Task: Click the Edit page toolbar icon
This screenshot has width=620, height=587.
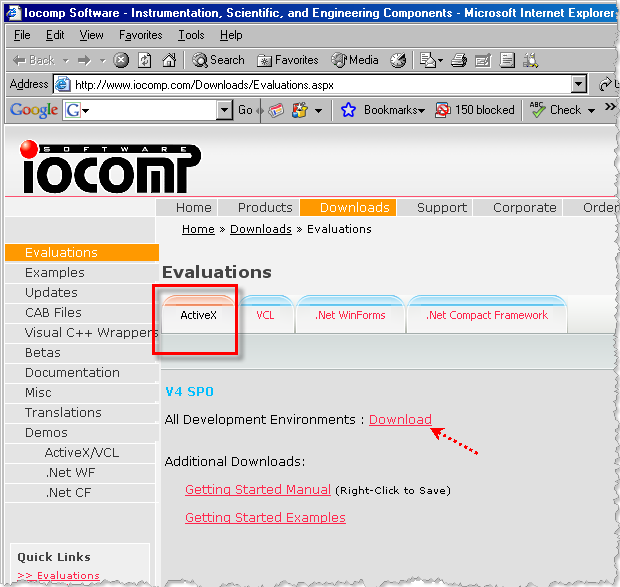Action: click(483, 60)
